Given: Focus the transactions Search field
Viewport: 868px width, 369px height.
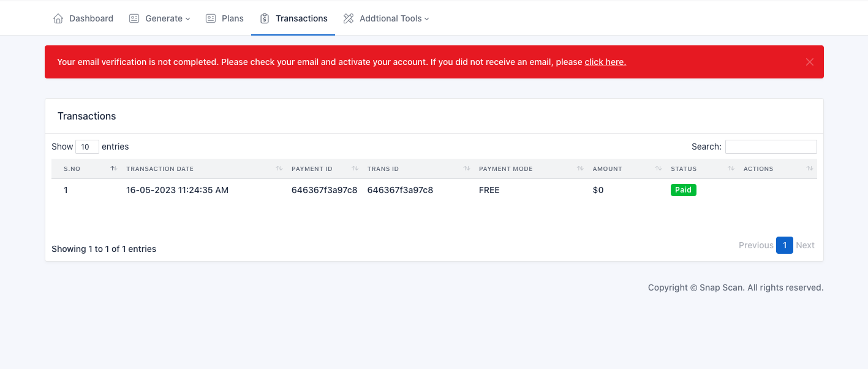Looking at the screenshot, I should tap(771, 146).
